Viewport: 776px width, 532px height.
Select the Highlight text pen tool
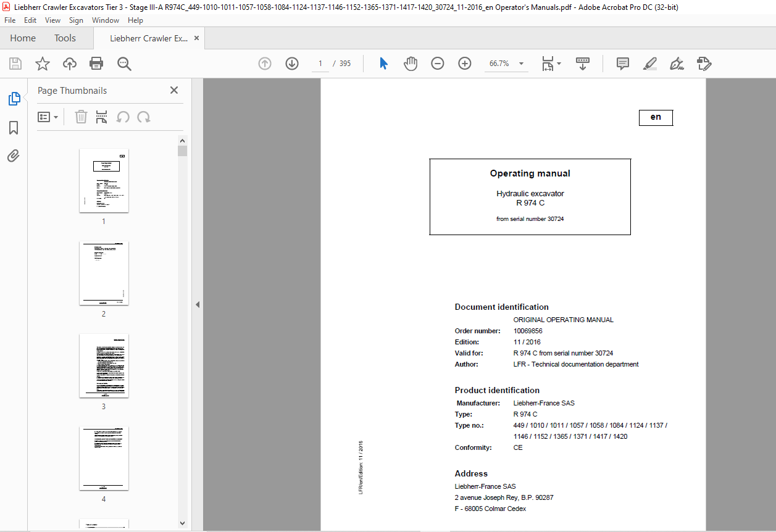coord(650,64)
